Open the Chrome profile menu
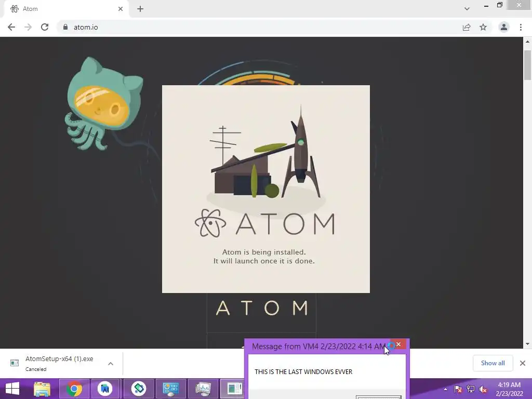Image resolution: width=532 pixels, height=399 pixels. pos(504,27)
